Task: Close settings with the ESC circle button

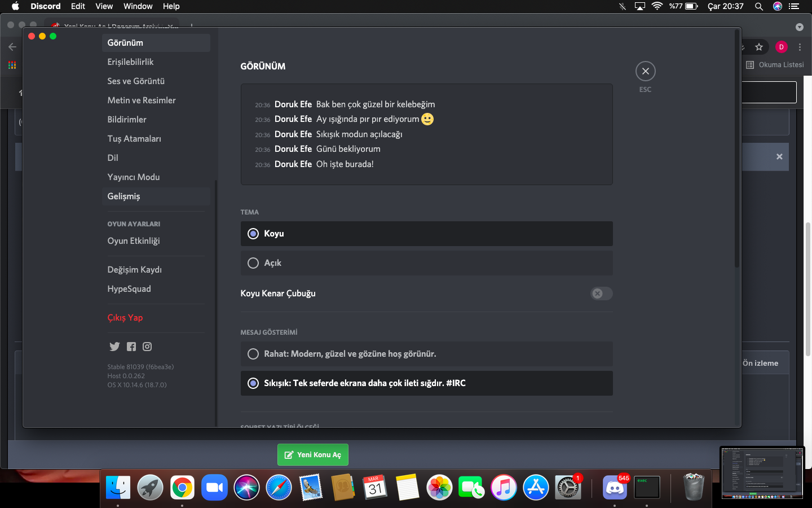Action: pos(646,71)
